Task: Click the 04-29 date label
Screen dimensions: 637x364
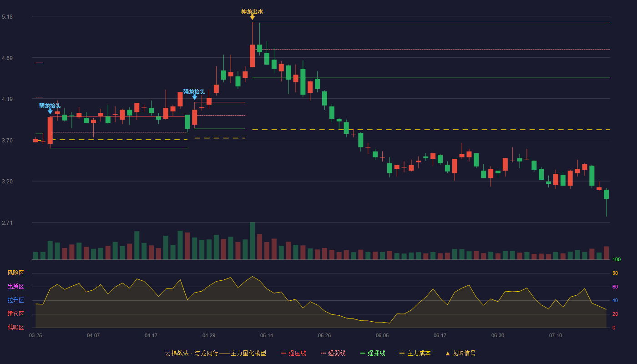Action: coord(209,335)
